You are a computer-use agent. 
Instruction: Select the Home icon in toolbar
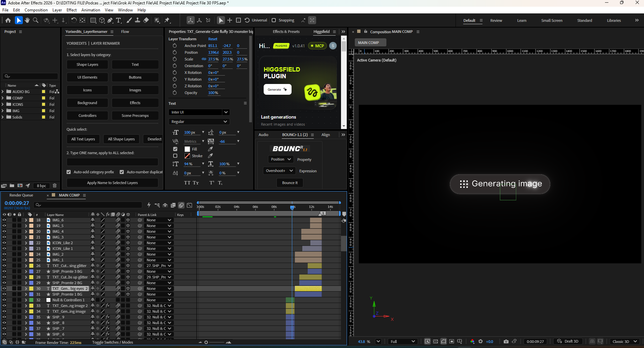[8, 20]
